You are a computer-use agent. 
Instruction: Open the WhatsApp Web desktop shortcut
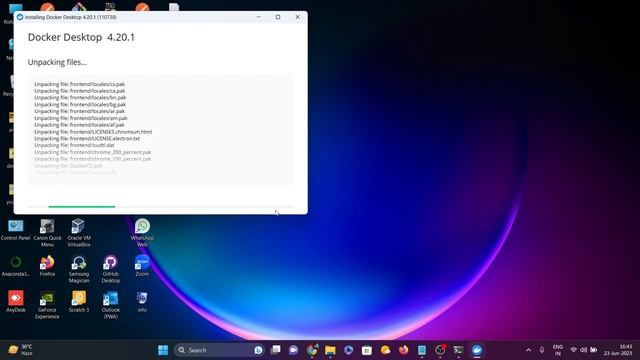(142, 233)
